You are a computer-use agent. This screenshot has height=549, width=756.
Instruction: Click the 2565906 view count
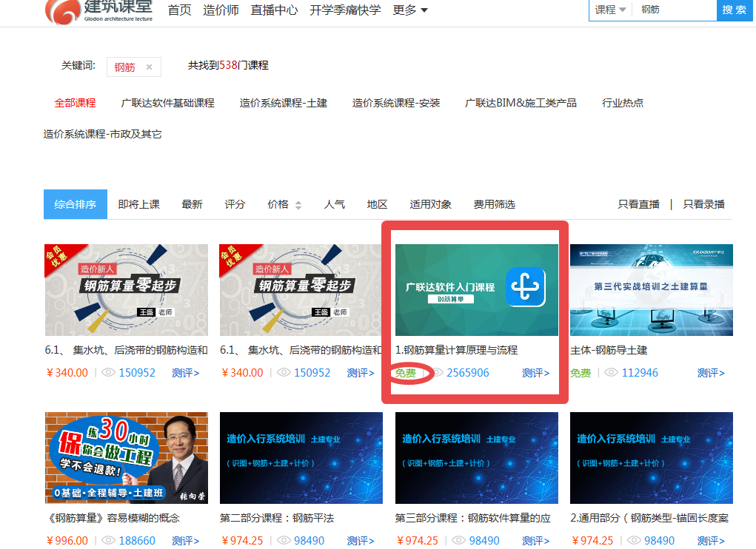pyautogui.click(x=468, y=373)
